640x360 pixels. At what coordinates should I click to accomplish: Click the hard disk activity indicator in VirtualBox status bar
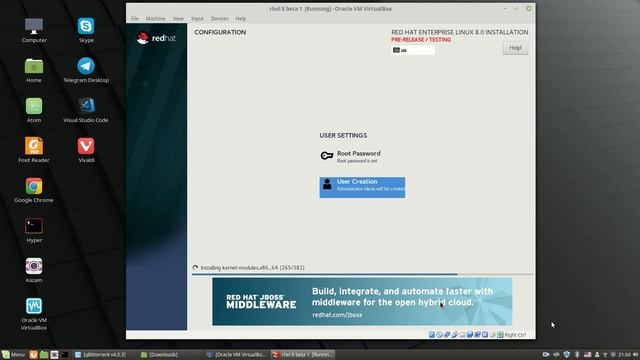432,335
